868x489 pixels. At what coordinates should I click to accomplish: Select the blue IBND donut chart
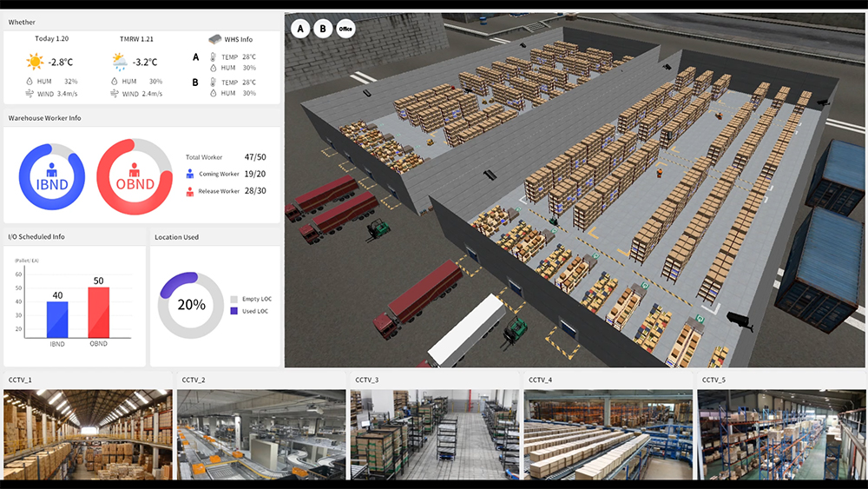(51, 177)
